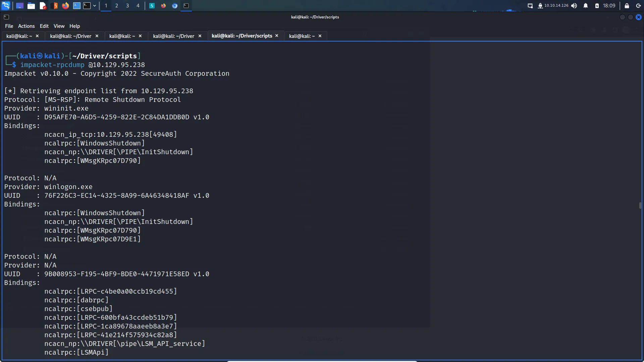Click the ncalrpc:[LSMApi] binding line
Image resolution: width=644 pixels, height=362 pixels.
pyautogui.click(x=76, y=352)
